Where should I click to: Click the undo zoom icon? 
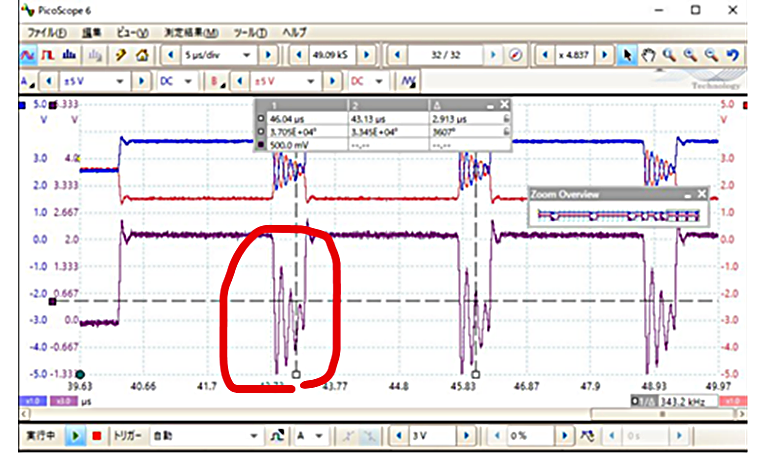tap(733, 54)
